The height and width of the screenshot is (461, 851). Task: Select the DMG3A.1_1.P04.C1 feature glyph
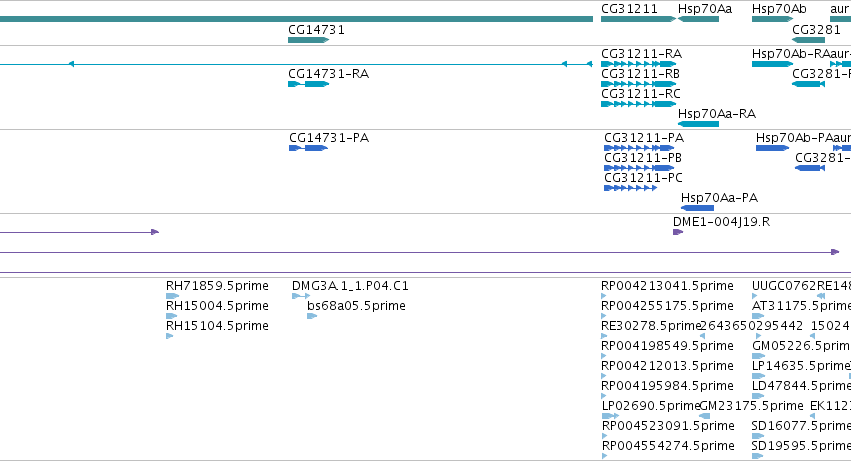[301, 296]
